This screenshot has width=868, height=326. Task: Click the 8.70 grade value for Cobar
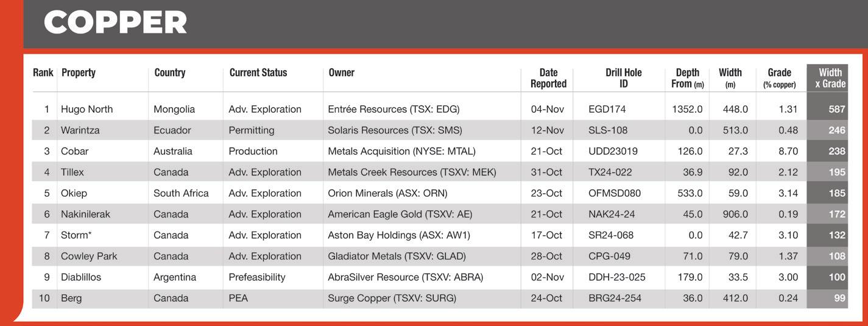[788, 151]
